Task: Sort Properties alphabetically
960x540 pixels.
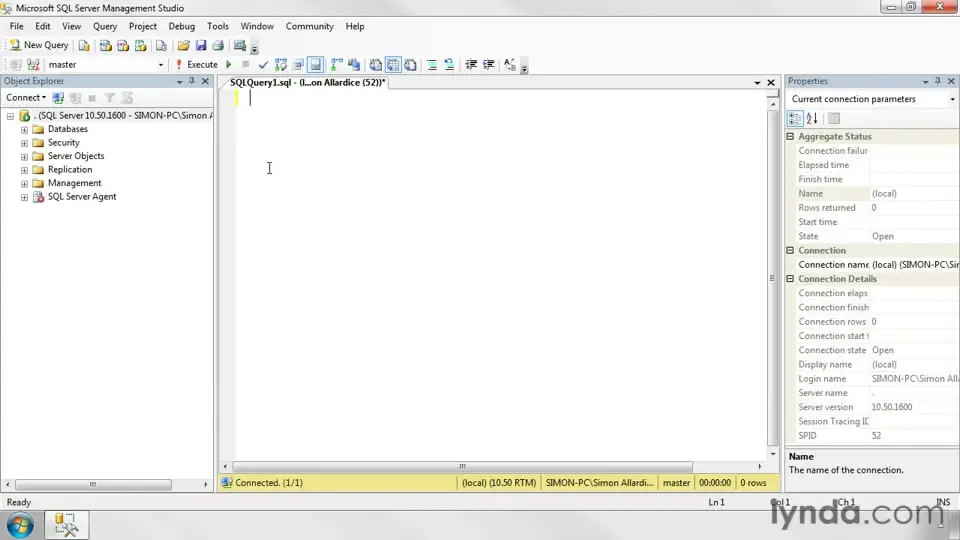Action: pos(812,119)
